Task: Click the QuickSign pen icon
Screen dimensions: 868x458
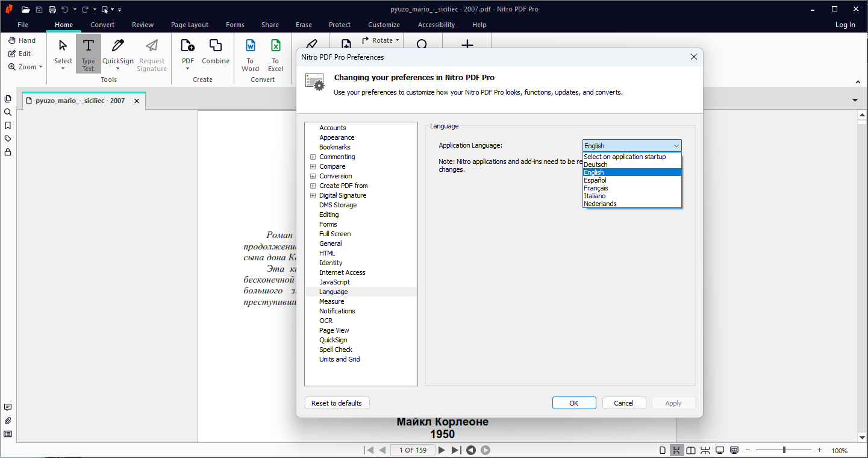Action: [x=118, y=47]
